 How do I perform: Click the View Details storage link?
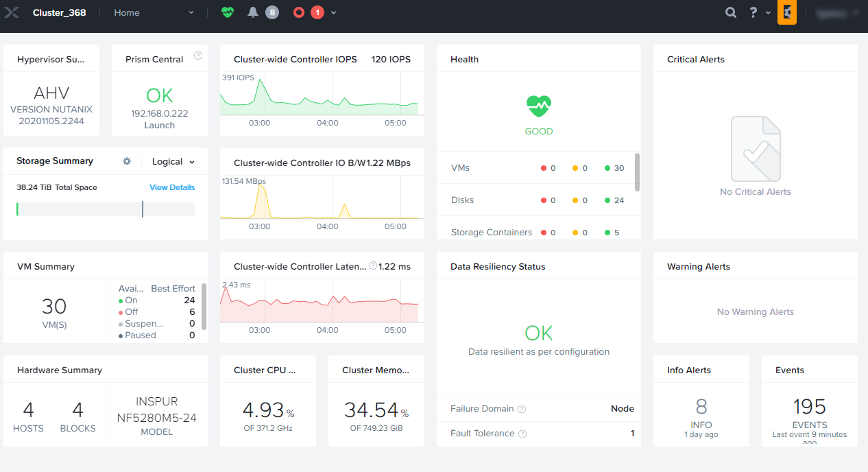tap(172, 187)
